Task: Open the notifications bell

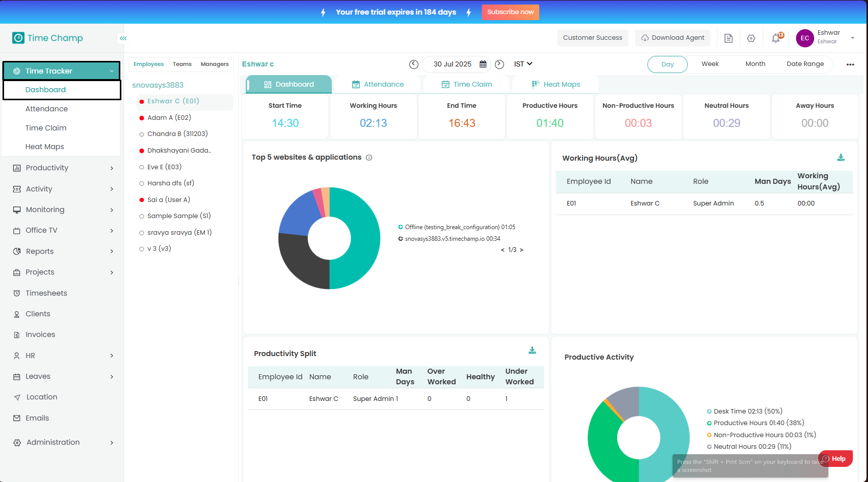Action: coord(776,38)
